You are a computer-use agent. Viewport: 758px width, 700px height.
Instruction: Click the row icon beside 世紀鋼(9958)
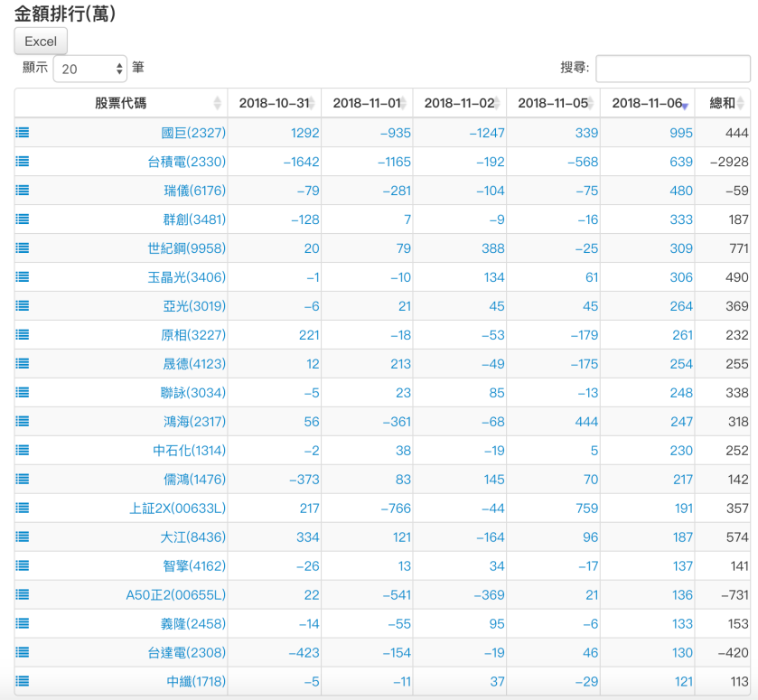pos(21,247)
